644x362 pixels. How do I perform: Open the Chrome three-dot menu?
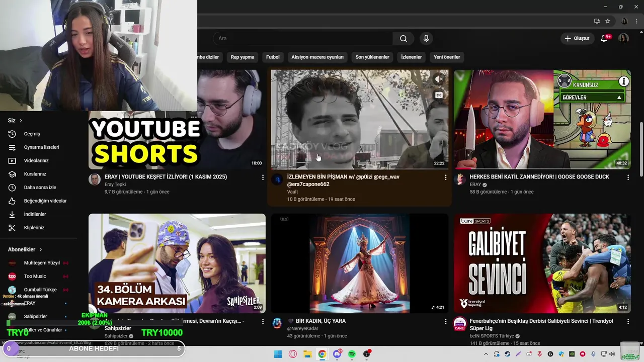click(636, 21)
